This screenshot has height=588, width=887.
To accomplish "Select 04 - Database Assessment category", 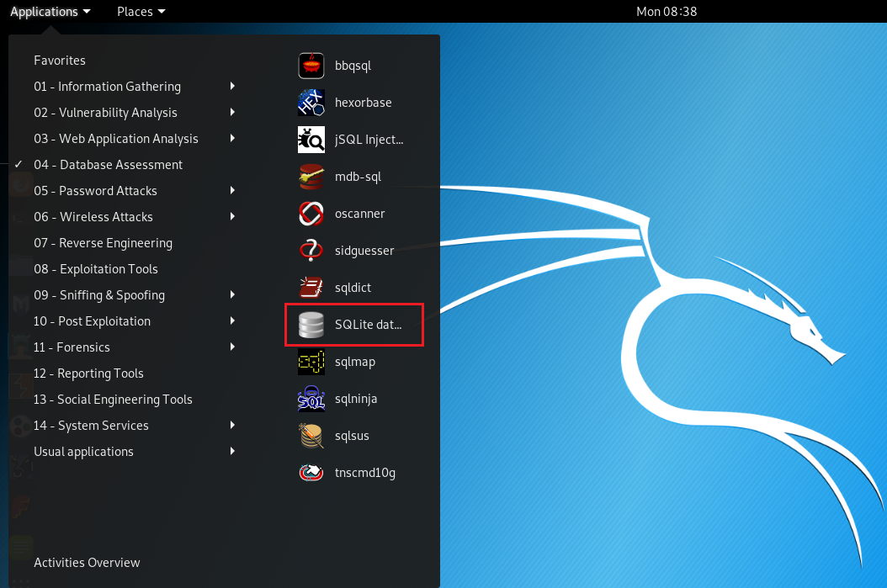I will pyautogui.click(x=108, y=165).
